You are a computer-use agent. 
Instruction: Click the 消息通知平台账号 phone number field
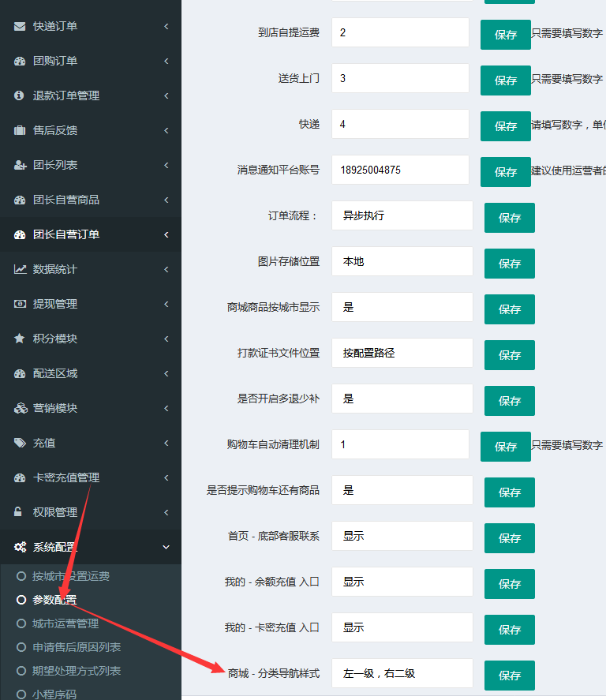point(400,170)
